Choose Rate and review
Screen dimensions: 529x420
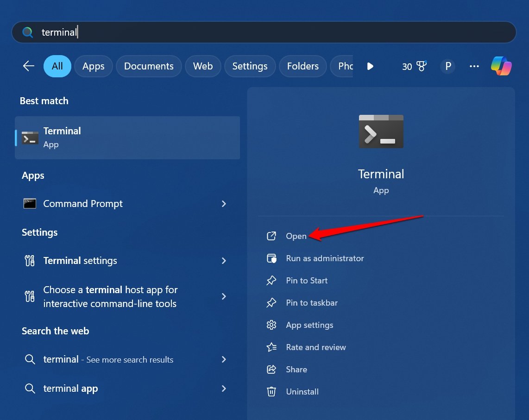click(x=316, y=347)
